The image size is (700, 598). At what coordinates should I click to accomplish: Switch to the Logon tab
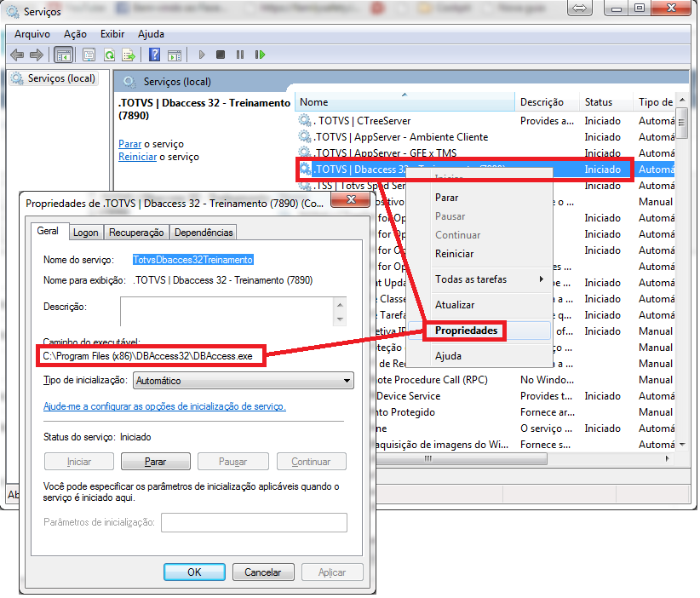(x=86, y=233)
